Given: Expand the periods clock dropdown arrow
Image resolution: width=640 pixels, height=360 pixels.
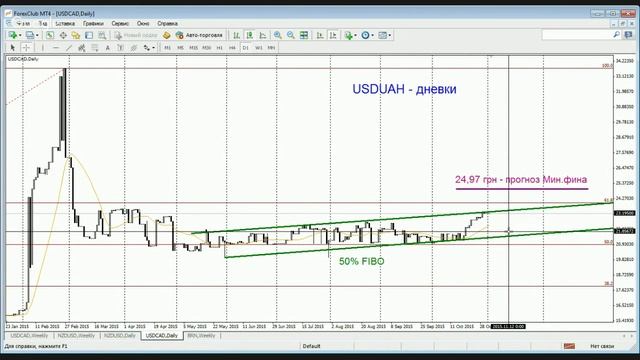Looking at the screenshot, I should point(373,36).
